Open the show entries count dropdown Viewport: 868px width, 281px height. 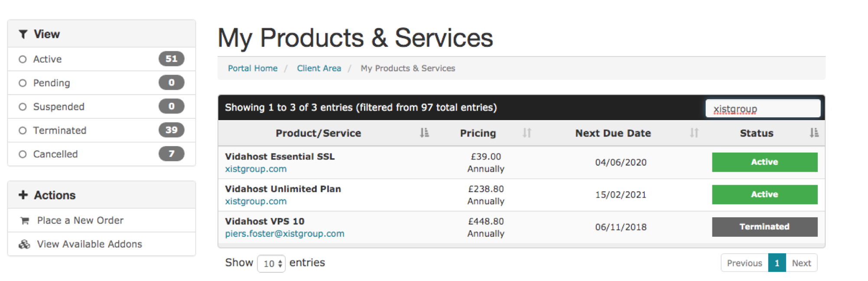point(271,264)
